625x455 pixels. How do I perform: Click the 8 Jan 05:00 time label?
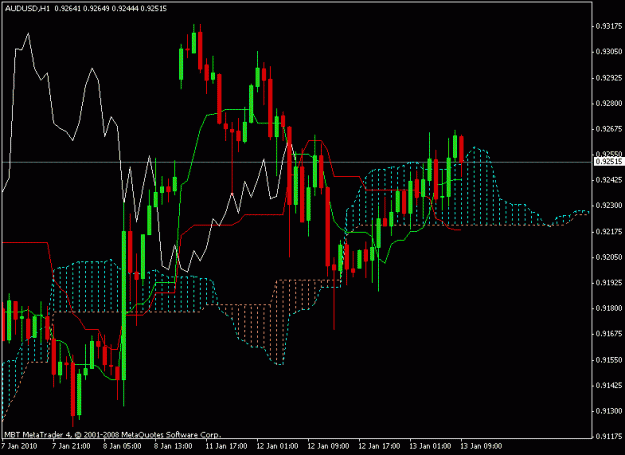coord(122,446)
